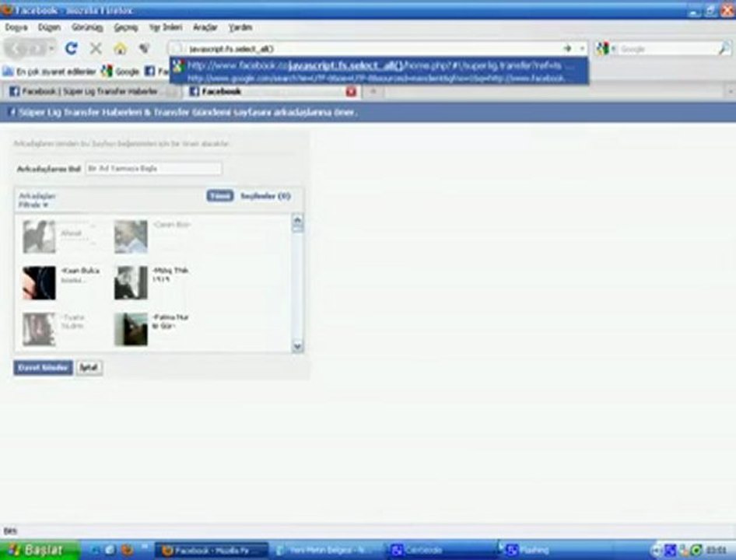Select the Fatma Nur friend thumbnail
This screenshot has height=560, width=736.
[x=131, y=329]
